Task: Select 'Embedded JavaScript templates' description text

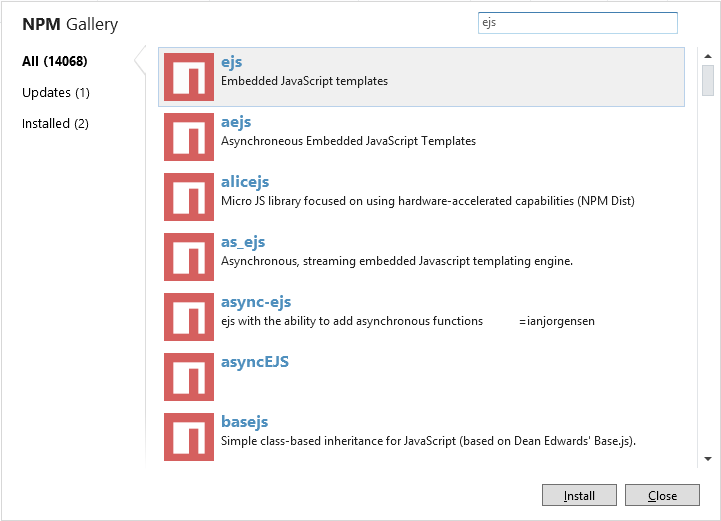Action: click(x=304, y=81)
